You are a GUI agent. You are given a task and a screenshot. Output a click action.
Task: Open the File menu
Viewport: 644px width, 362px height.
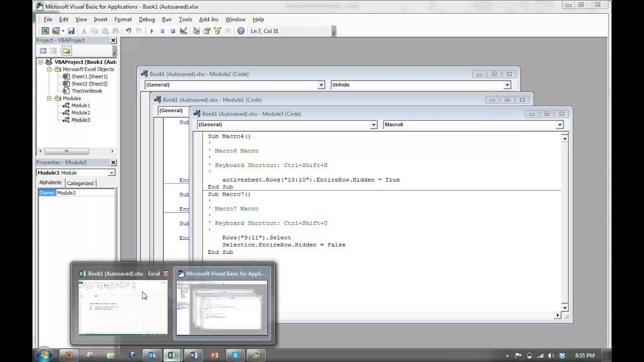click(48, 20)
